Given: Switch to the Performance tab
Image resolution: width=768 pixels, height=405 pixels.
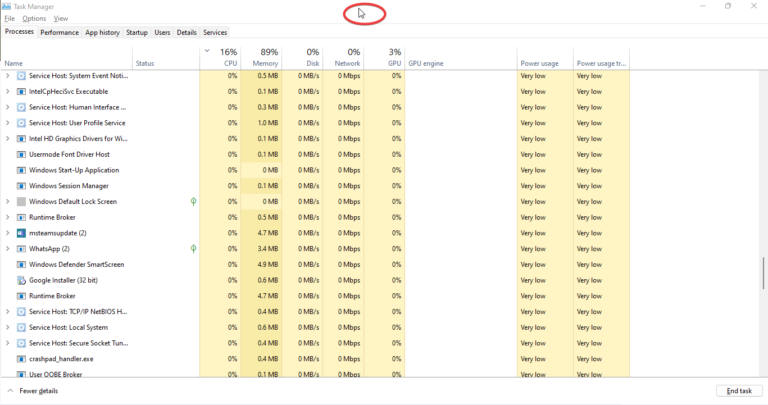Looking at the screenshot, I should 59,32.
